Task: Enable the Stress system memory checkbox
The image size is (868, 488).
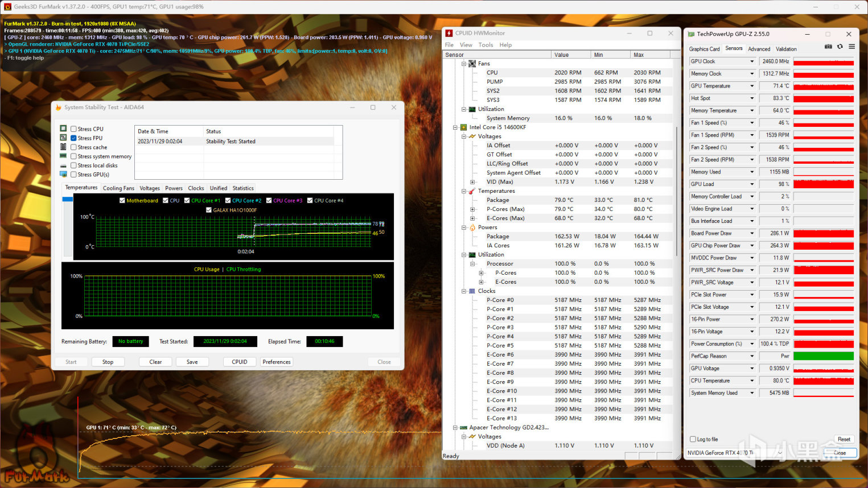Action: [73, 156]
